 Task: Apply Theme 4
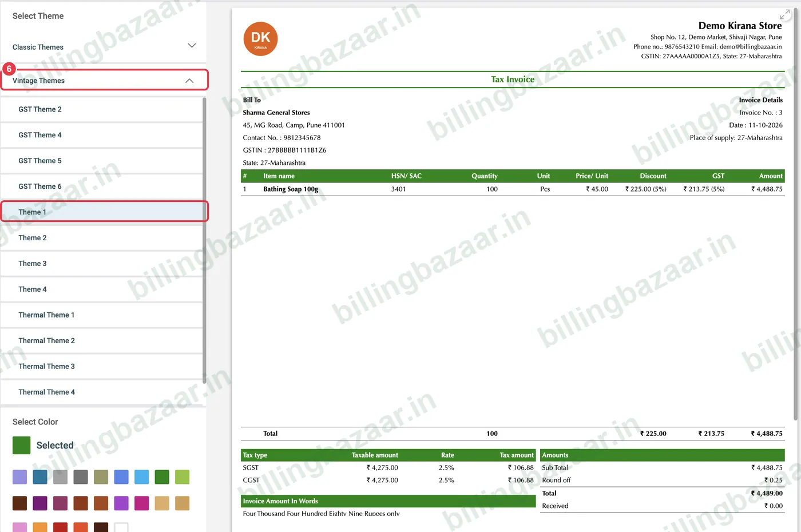pyautogui.click(x=102, y=289)
